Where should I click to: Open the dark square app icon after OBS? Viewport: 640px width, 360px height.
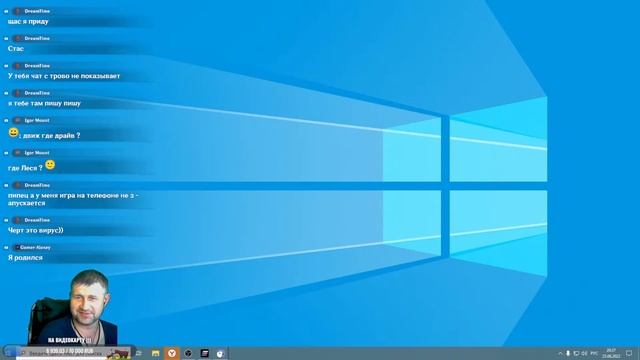(x=204, y=353)
